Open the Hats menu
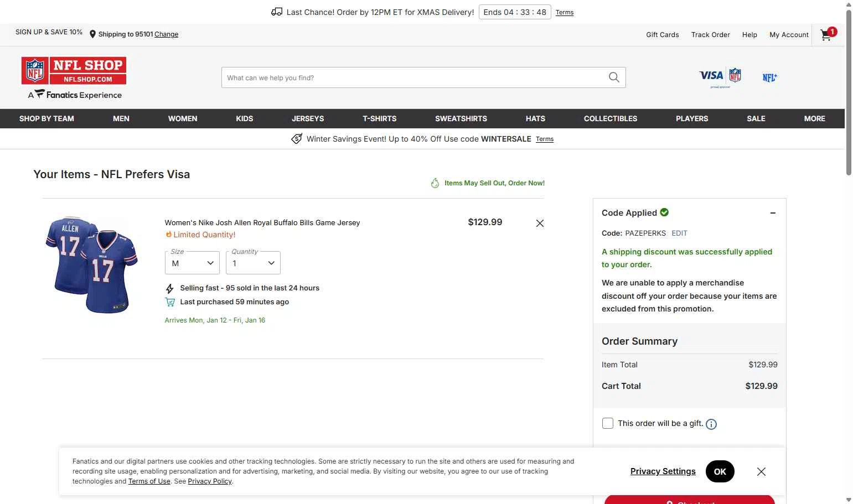 point(535,118)
